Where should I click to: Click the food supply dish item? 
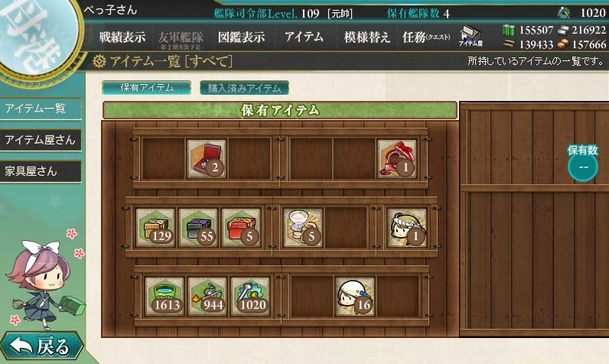point(303,228)
